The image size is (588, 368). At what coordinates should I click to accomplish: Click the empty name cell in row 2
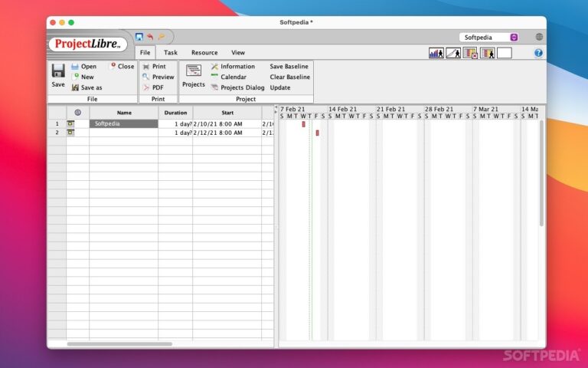(124, 133)
